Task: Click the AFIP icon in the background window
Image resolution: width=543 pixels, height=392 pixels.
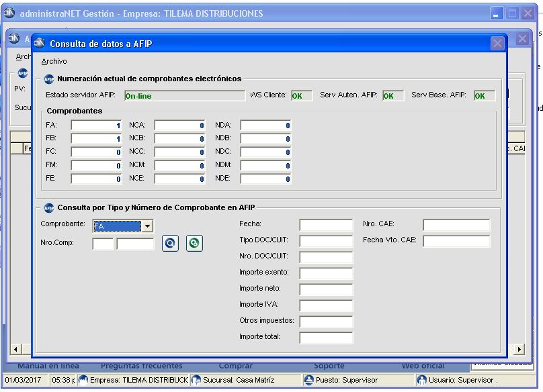Action: click(22, 73)
